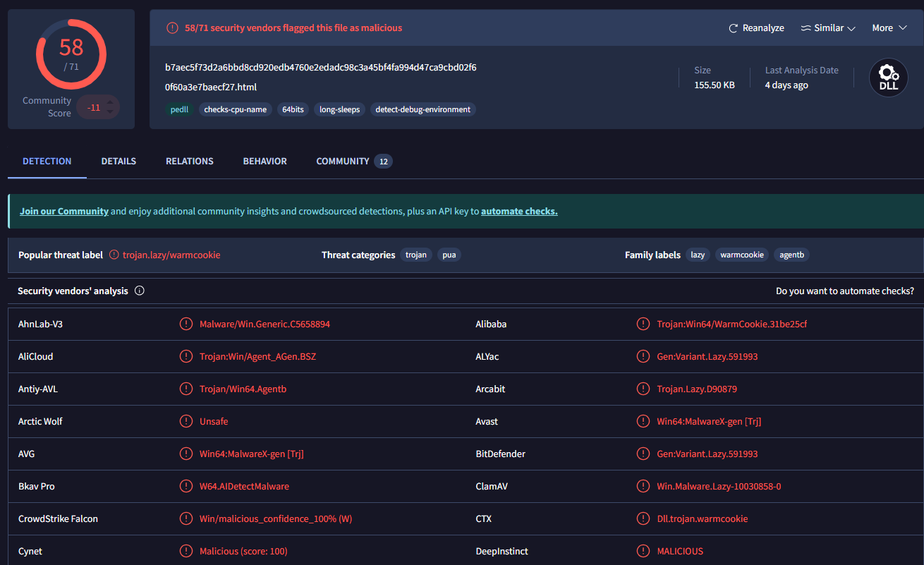Click the alert icon next to DeepInstinct's MALICIOUS verdict

click(643, 551)
